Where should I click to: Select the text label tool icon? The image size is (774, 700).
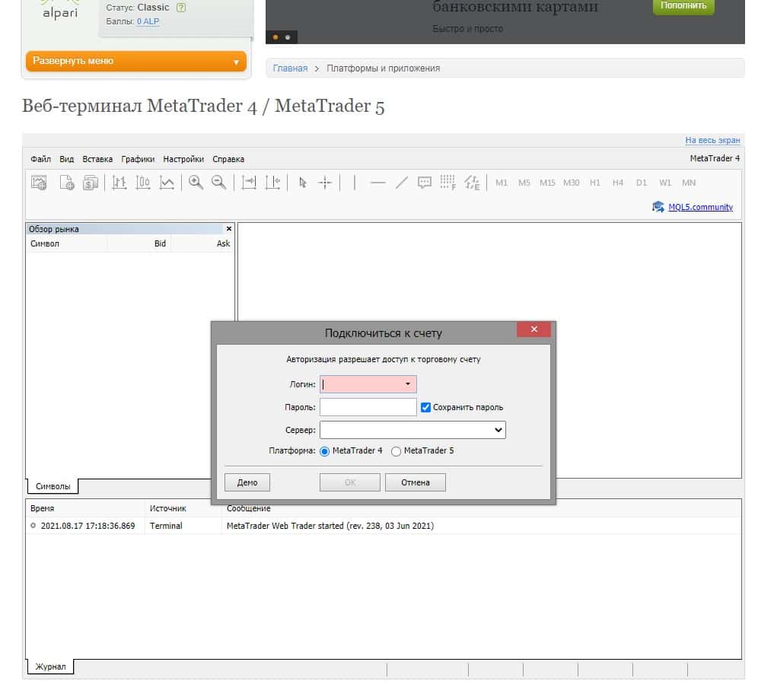pos(425,183)
